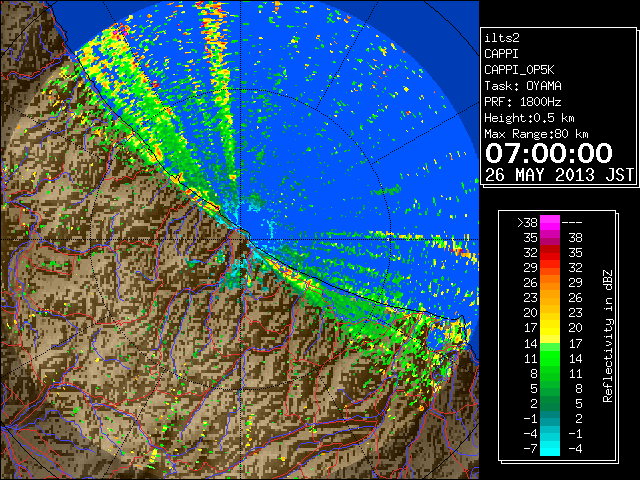Pick the cyan swatch beside -7
Image resolution: width=640 pixels, height=480 pixels.
(x=550, y=449)
